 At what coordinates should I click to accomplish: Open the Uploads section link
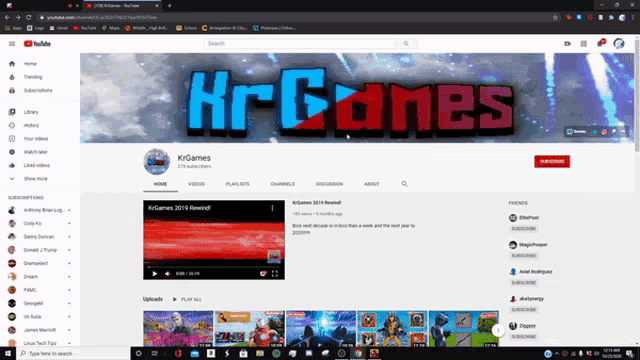coord(153,299)
